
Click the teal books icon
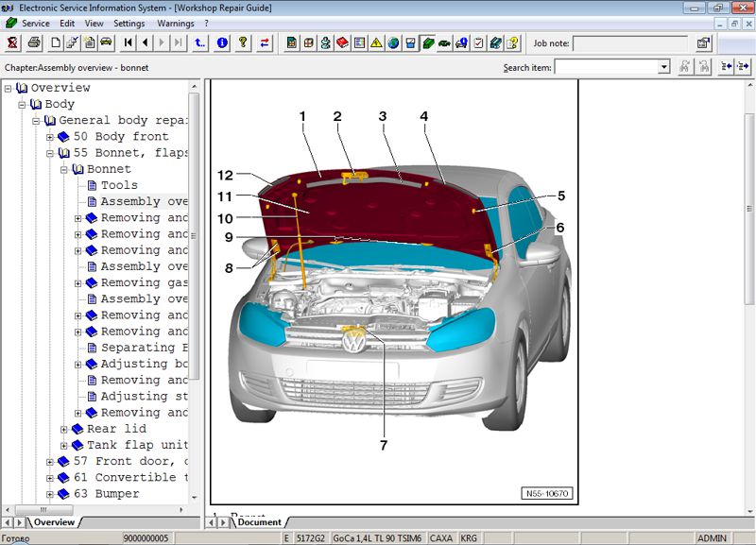(x=495, y=43)
